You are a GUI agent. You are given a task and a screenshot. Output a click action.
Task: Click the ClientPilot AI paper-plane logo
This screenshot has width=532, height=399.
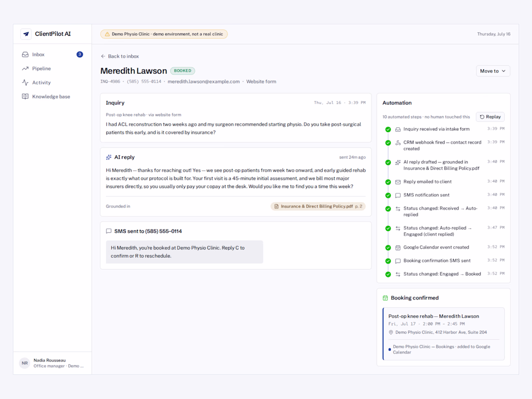[x=26, y=34]
